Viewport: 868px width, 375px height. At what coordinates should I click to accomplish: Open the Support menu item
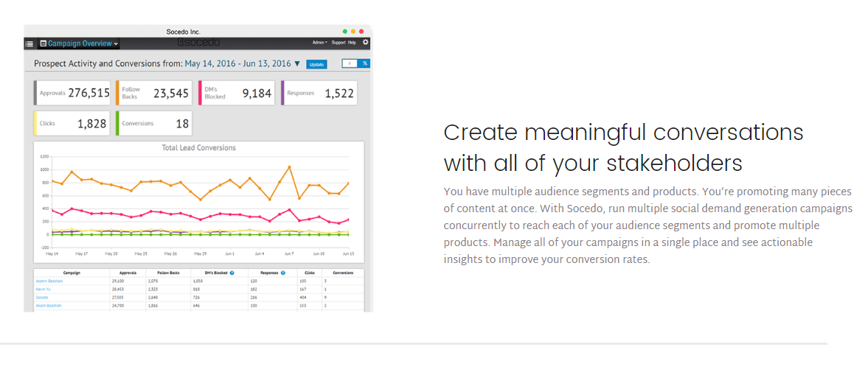click(338, 43)
